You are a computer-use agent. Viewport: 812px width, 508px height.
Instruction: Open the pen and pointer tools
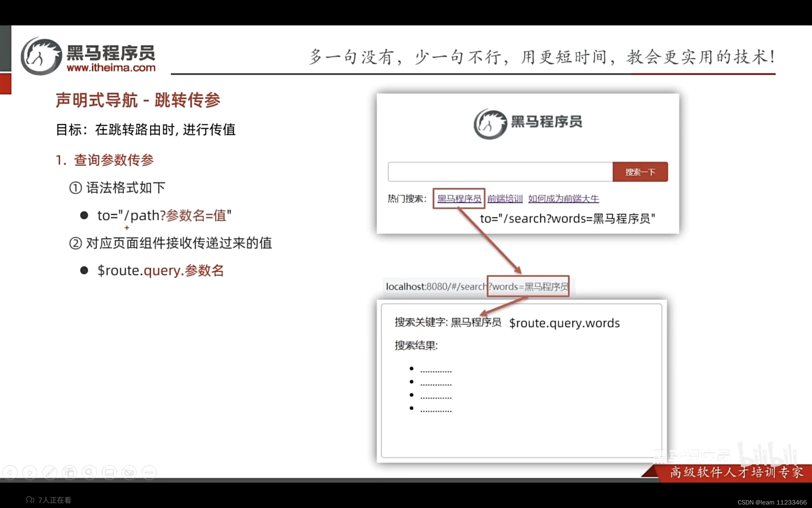point(50,472)
